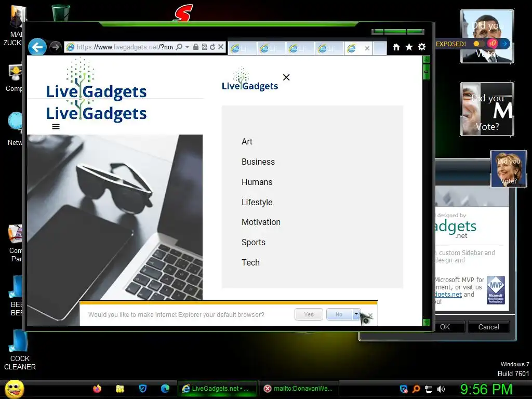The width and height of the screenshot is (532, 399).
Task: Follow the gadgets.net link in gadget dialog
Action: point(448,295)
